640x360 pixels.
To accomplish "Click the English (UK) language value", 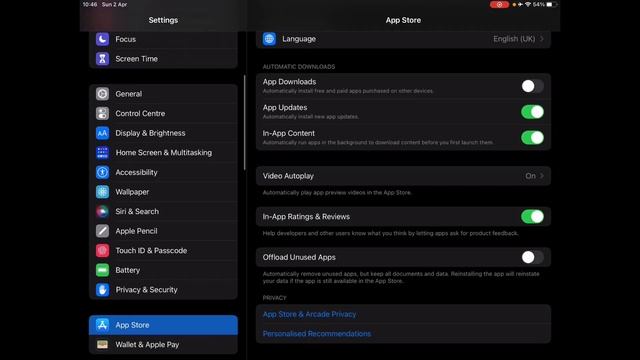I will pyautogui.click(x=514, y=39).
